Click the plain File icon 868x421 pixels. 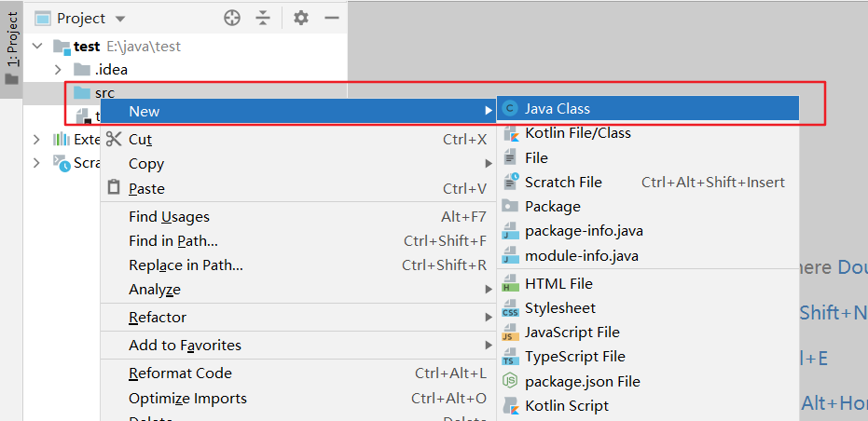[x=510, y=157]
